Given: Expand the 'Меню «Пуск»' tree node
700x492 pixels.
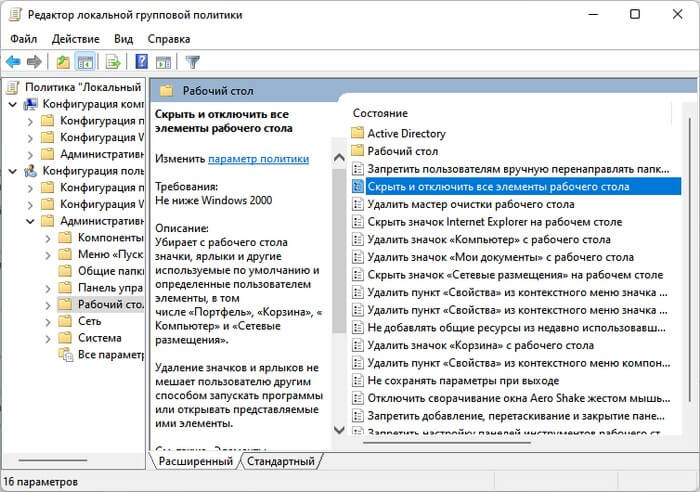Looking at the screenshot, I should pos(48,255).
